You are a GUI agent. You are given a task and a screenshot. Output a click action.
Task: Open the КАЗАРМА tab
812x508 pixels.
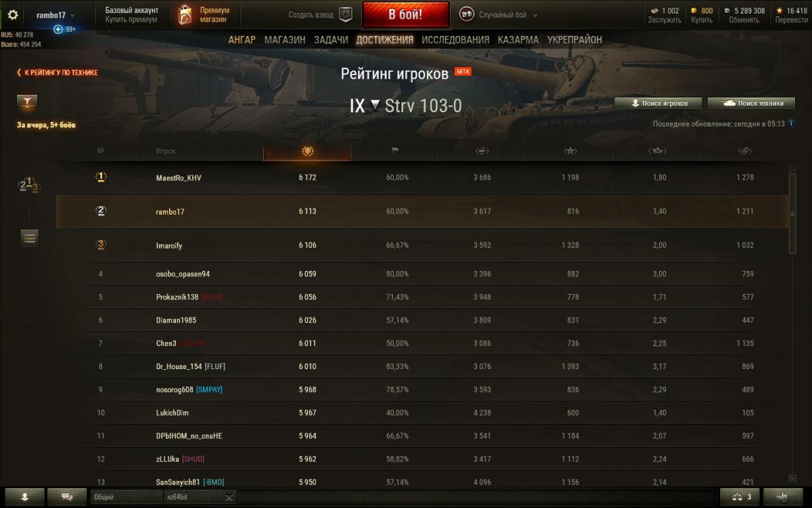518,40
